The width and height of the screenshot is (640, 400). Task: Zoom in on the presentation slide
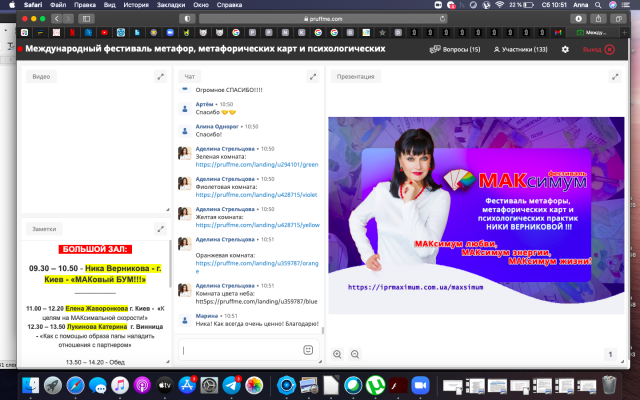[x=337, y=354]
